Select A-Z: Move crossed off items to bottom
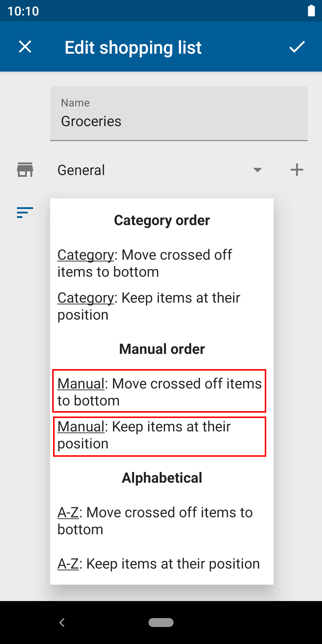This screenshot has width=322, height=644. (162, 521)
